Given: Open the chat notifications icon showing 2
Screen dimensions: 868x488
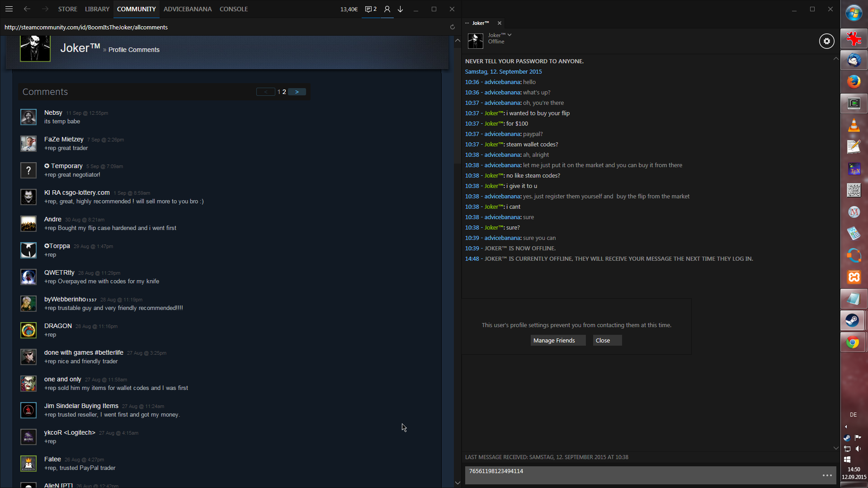Looking at the screenshot, I should [371, 9].
